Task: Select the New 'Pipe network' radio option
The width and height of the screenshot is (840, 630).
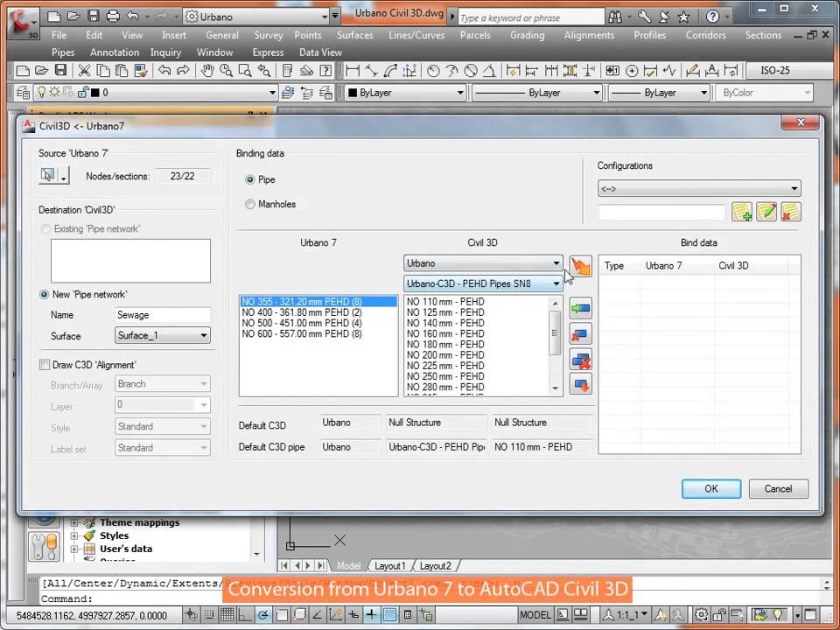Action: click(45, 295)
